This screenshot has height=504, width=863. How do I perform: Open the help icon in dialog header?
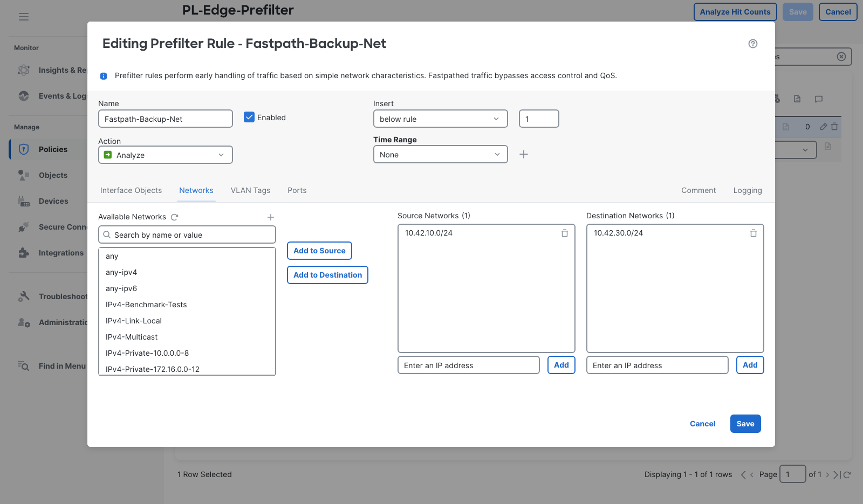753,44
